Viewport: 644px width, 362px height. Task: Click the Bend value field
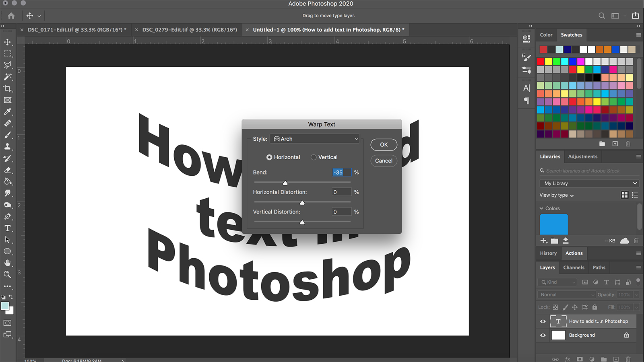(342, 172)
